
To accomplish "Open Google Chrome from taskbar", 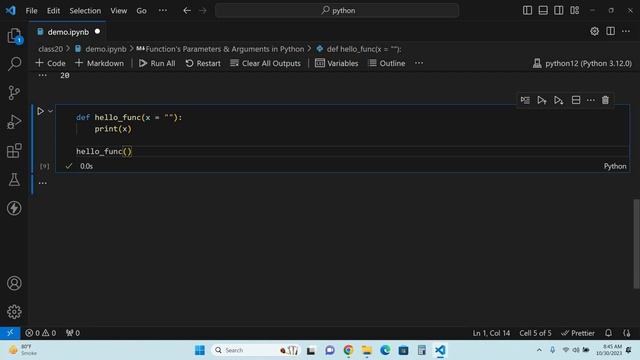I will pos(348,350).
